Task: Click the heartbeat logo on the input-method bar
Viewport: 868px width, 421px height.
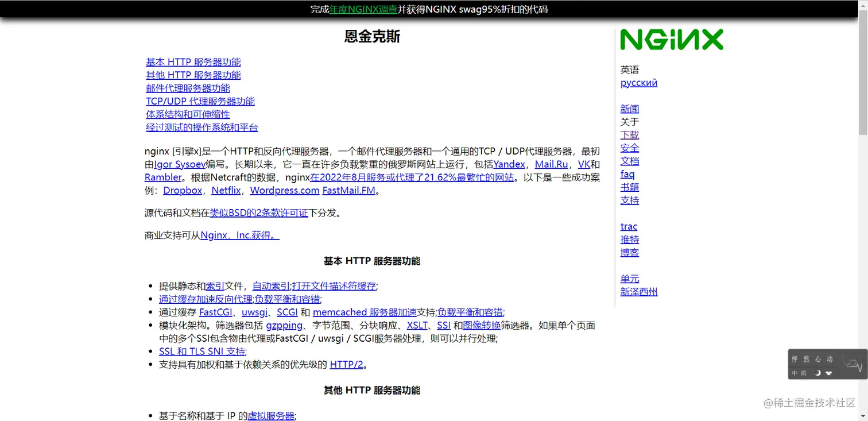Action: [852, 364]
